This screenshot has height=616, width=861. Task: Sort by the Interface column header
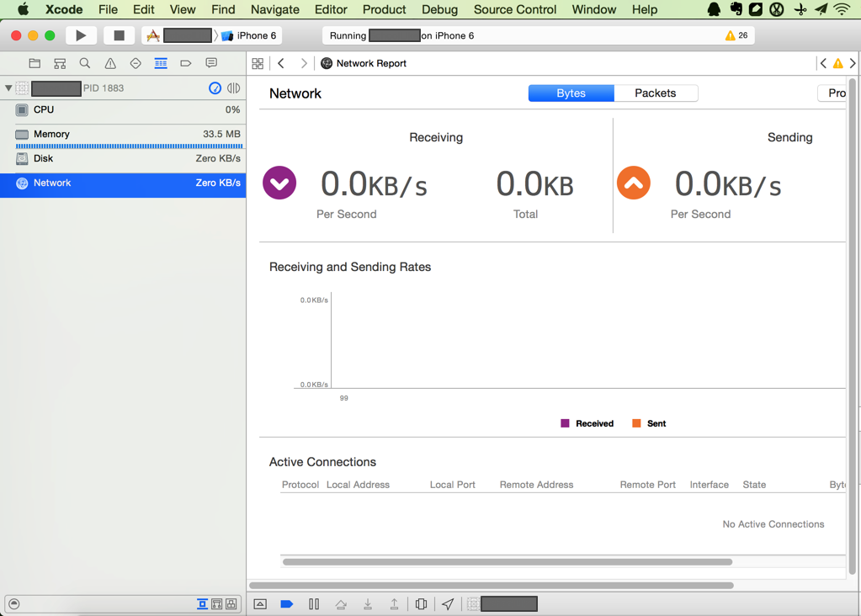[710, 485]
